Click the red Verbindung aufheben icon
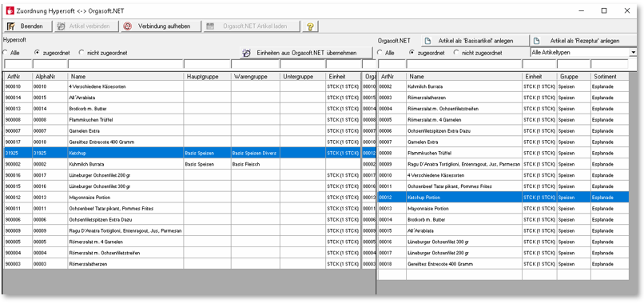This screenshot has width=644, height=304. point(128,26)
